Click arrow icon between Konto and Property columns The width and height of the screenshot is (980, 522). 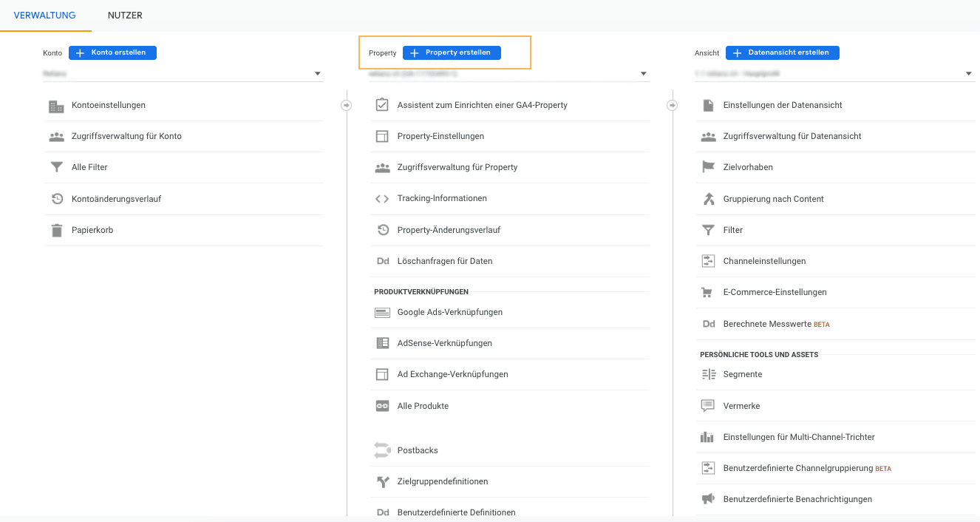pos(347,105)
